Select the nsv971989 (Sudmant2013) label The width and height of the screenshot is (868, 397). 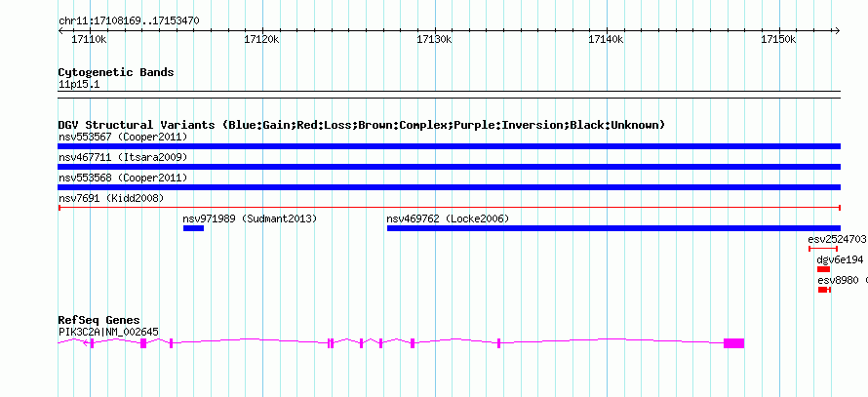click(x=250, y=219)
